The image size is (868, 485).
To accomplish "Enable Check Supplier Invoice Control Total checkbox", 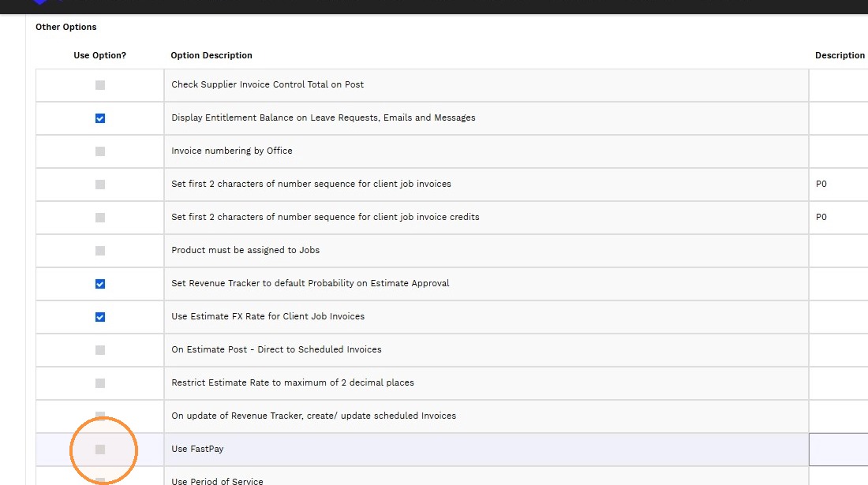I will pos(100,85).
